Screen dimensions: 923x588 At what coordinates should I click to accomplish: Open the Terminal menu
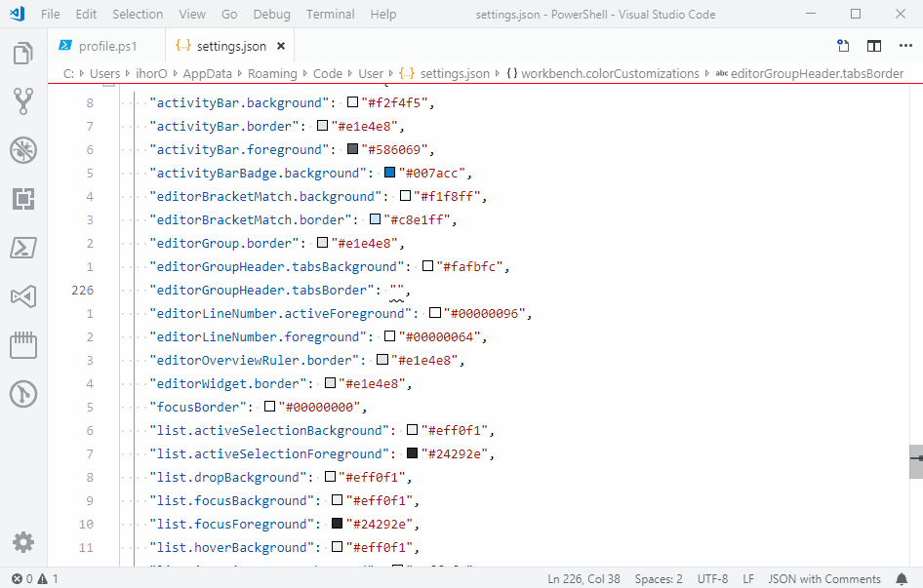pyautogui.click(x=330, y=14)
